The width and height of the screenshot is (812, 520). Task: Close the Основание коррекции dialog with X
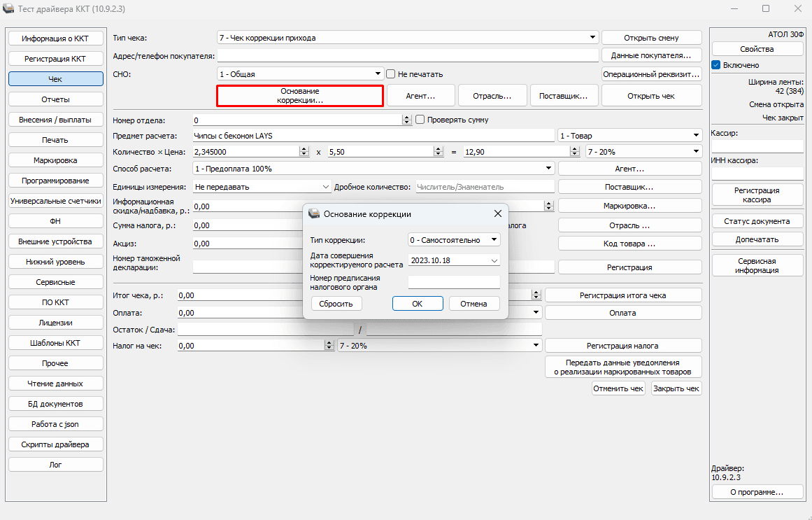point(498,213)
